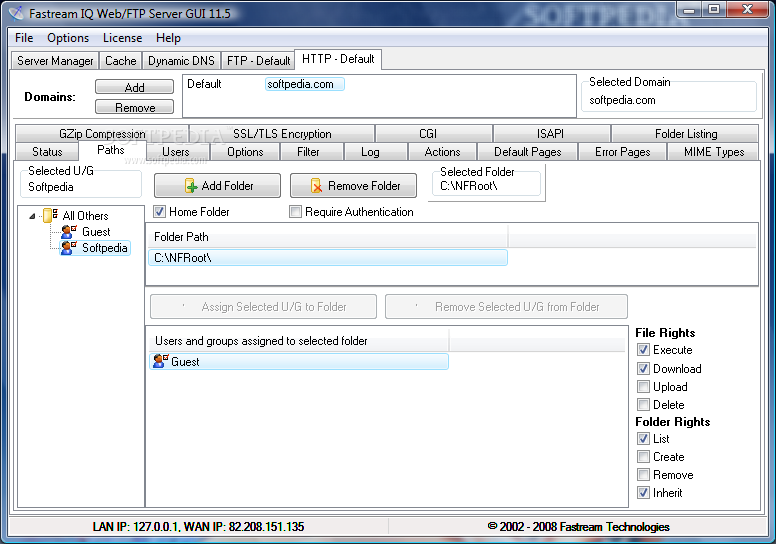This screenshot has width=776, height=544.
Task: Select the Paths tab
Action: [x=111, y=150]
